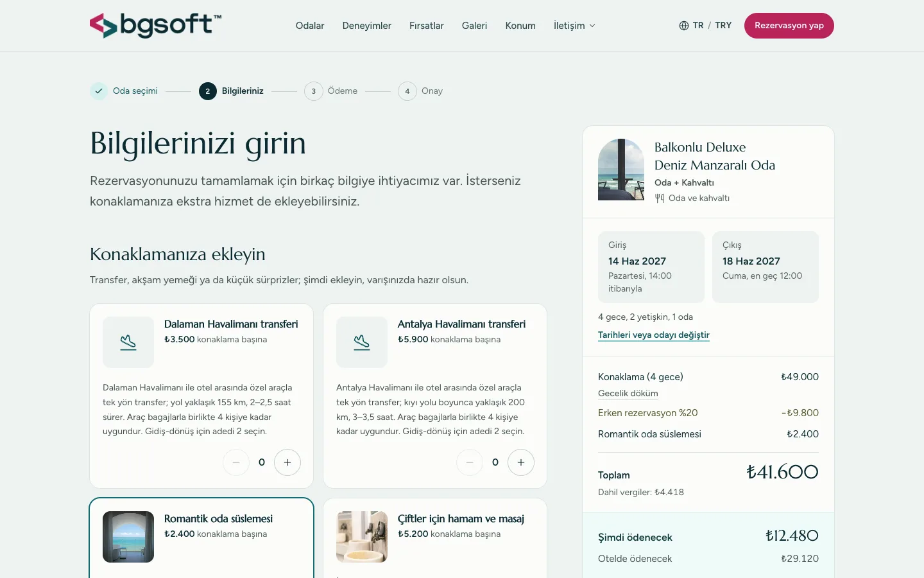This screenshot has height=578, width=924.
Task: Select step 4 Onay
Action: point(420,91)
